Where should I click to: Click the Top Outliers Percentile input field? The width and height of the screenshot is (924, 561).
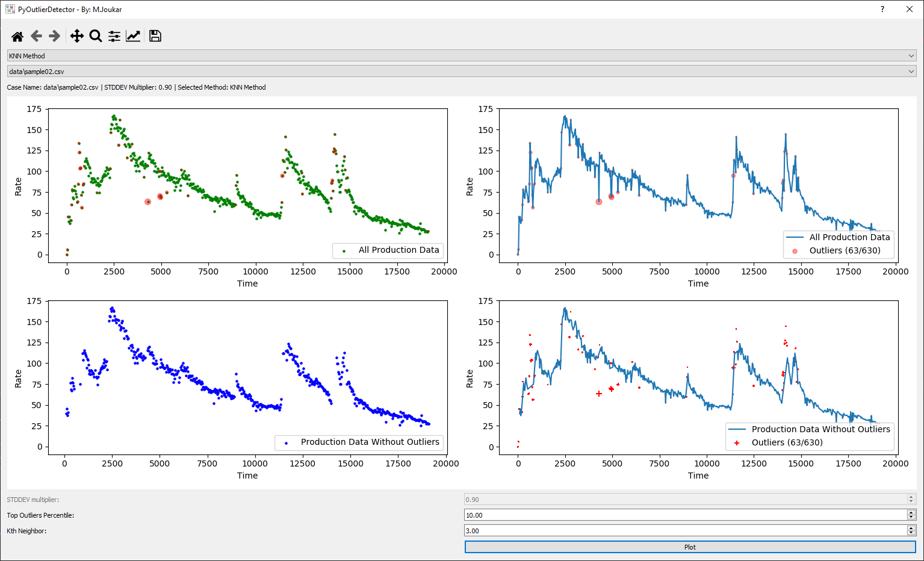click(685, 515)
